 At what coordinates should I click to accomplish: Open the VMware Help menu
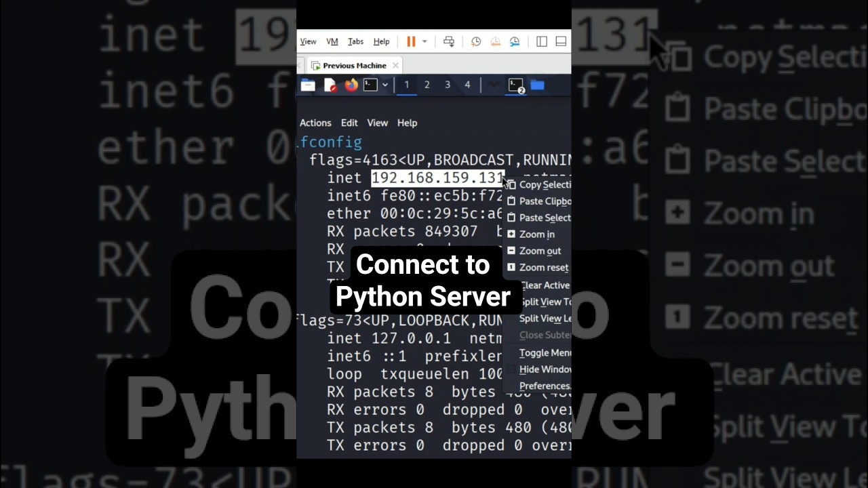(x=381, y=41)
